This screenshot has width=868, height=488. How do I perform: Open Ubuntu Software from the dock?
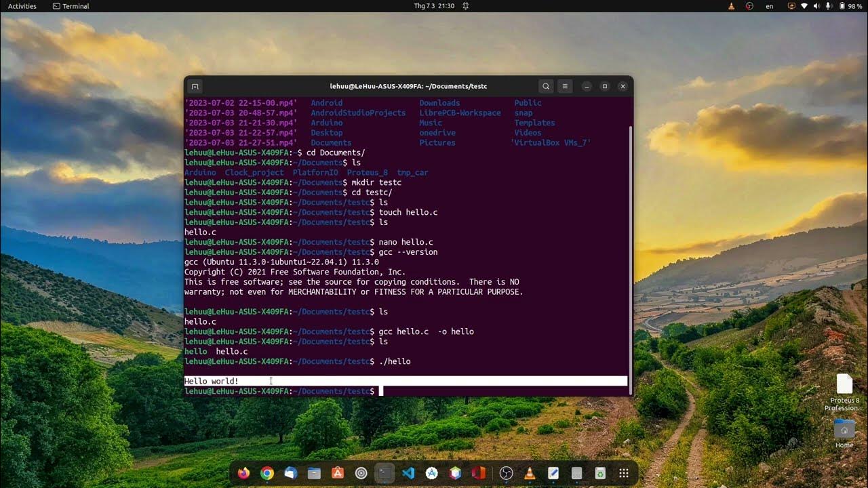click(337, 473)
